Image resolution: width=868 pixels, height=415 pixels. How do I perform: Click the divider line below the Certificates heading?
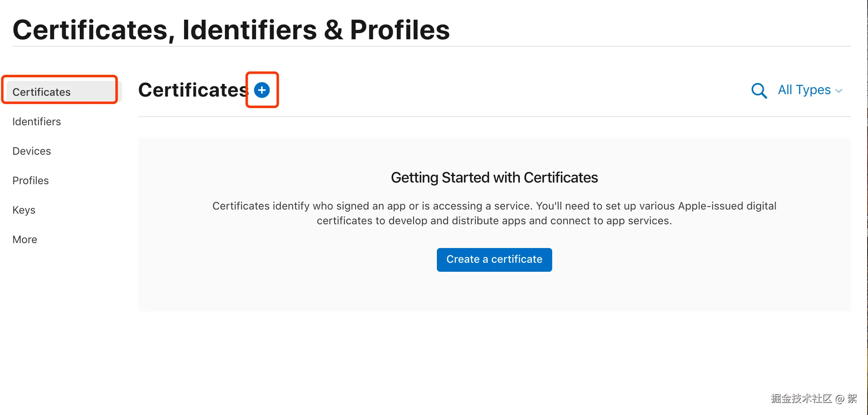coord(494,117)
